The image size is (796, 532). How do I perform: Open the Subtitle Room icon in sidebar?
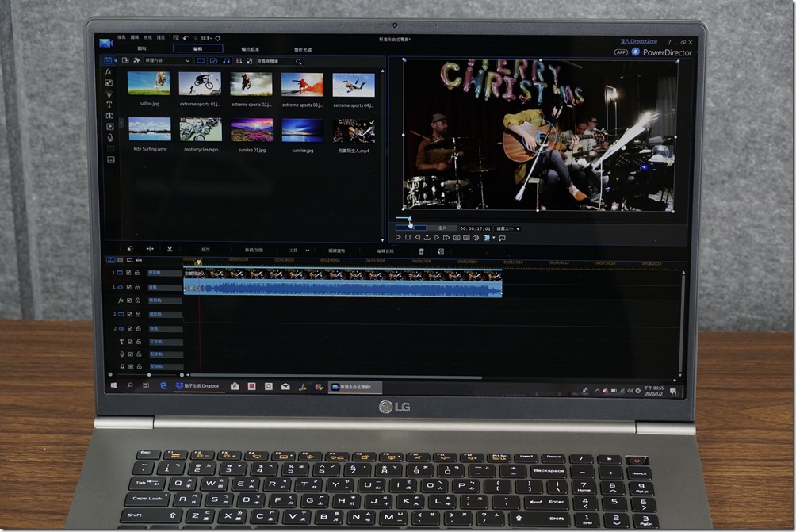point(111,159)
